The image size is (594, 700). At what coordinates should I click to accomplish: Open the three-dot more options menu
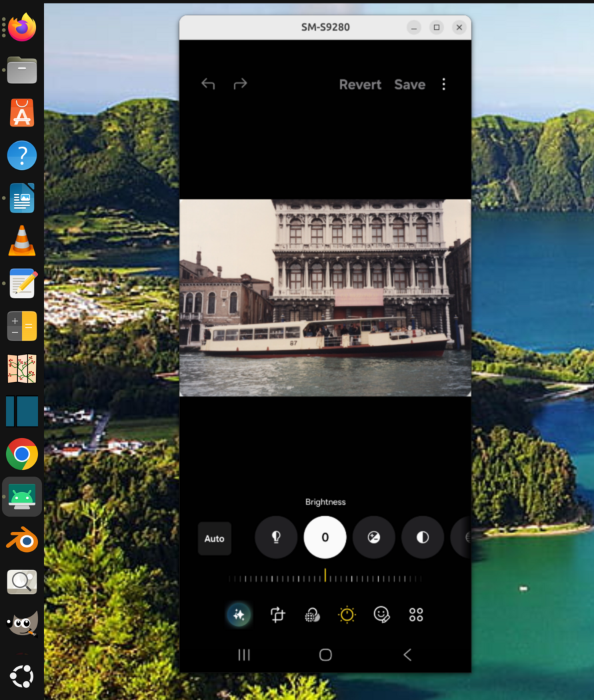click(444, 84)
